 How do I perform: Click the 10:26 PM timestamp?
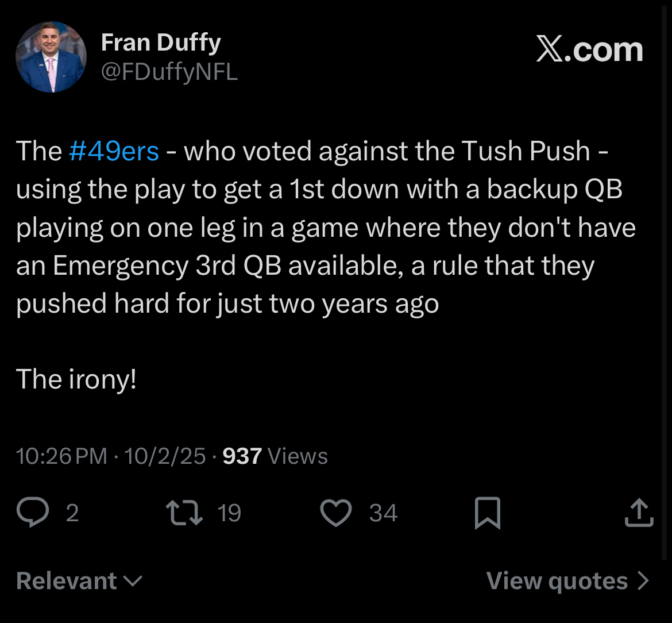click(x=61, y=456)
